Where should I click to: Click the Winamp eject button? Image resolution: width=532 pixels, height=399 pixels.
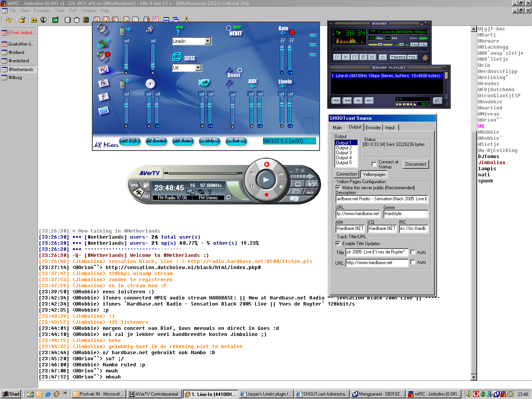383,57
